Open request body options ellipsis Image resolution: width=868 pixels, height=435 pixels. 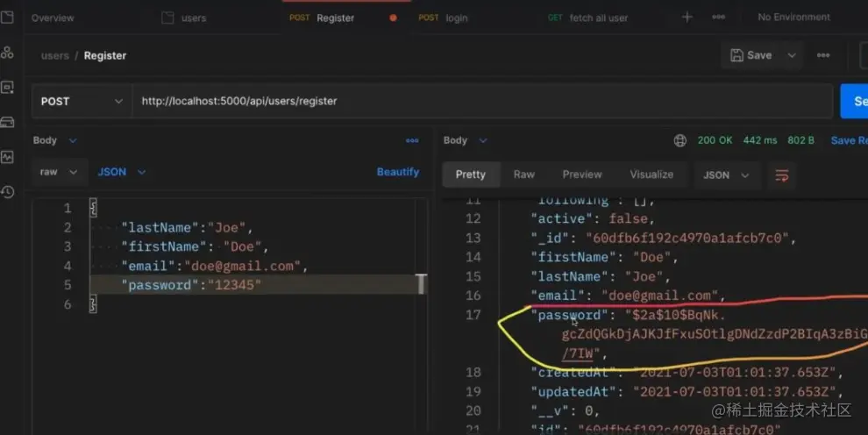tap(412, 140)
